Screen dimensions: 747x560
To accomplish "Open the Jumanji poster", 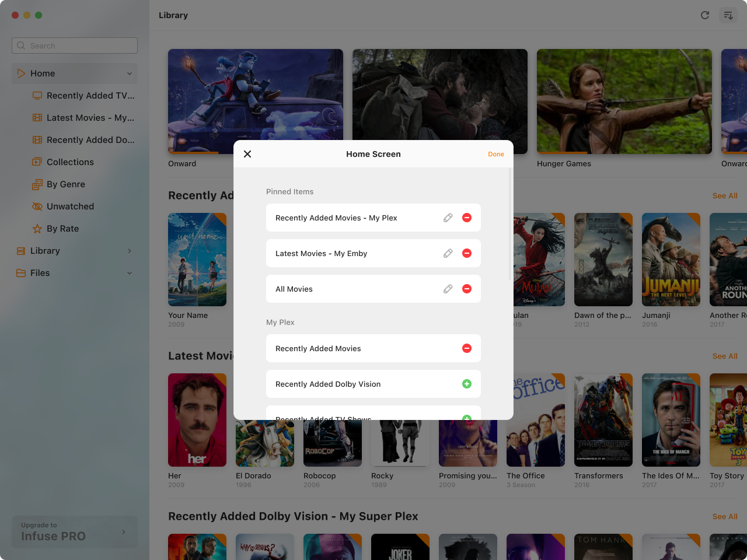I will click(x=671, y=260).
